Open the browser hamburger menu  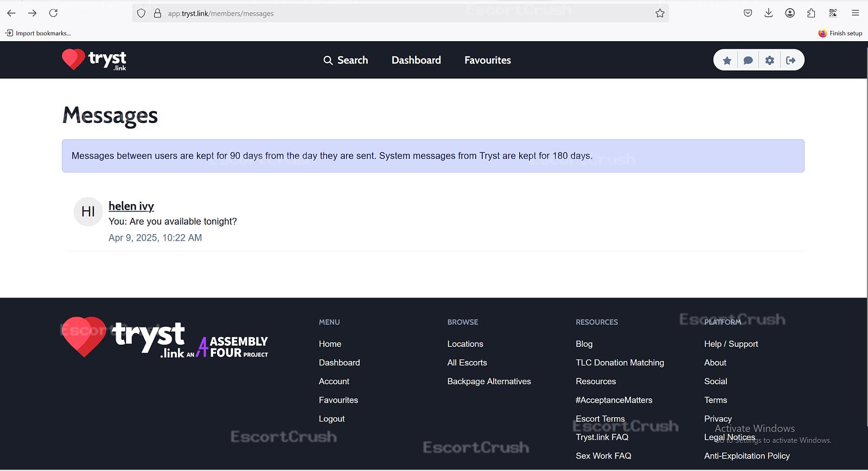coord(855,13)
